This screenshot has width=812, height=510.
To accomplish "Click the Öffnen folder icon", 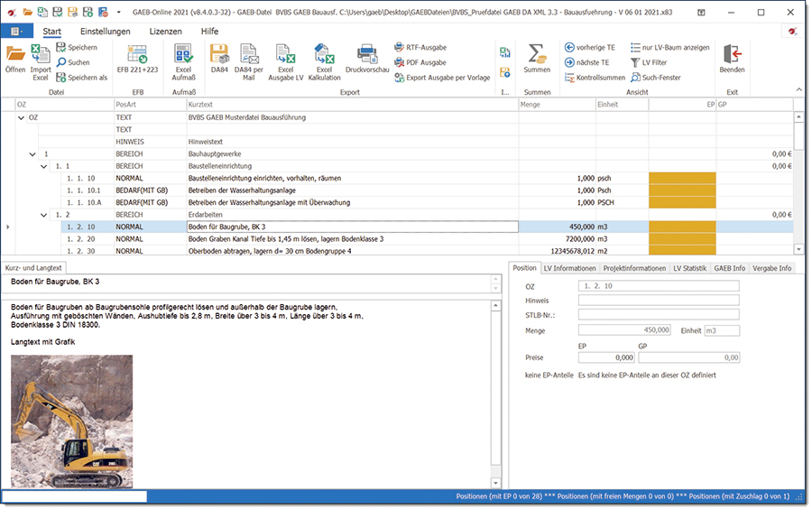I will point(15,54).
